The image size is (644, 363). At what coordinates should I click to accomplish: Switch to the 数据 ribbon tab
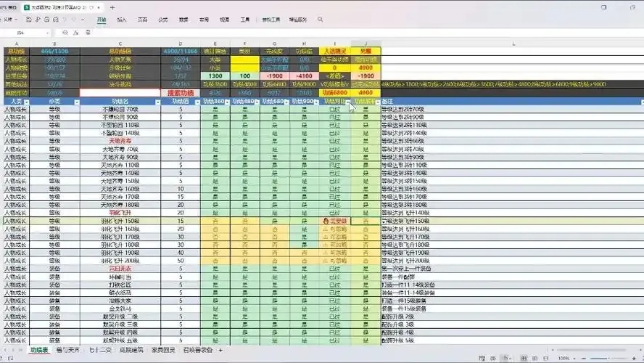[183, 20]
